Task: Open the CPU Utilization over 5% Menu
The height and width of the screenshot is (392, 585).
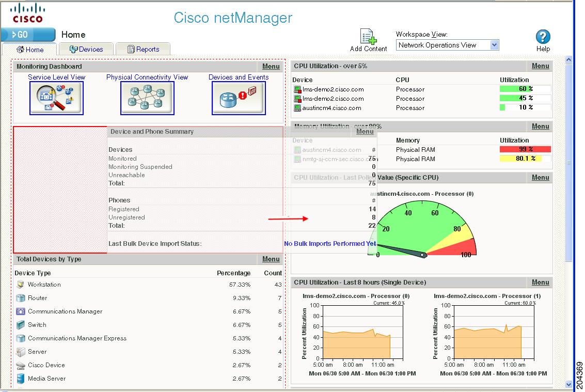Action: click(540, 66)
